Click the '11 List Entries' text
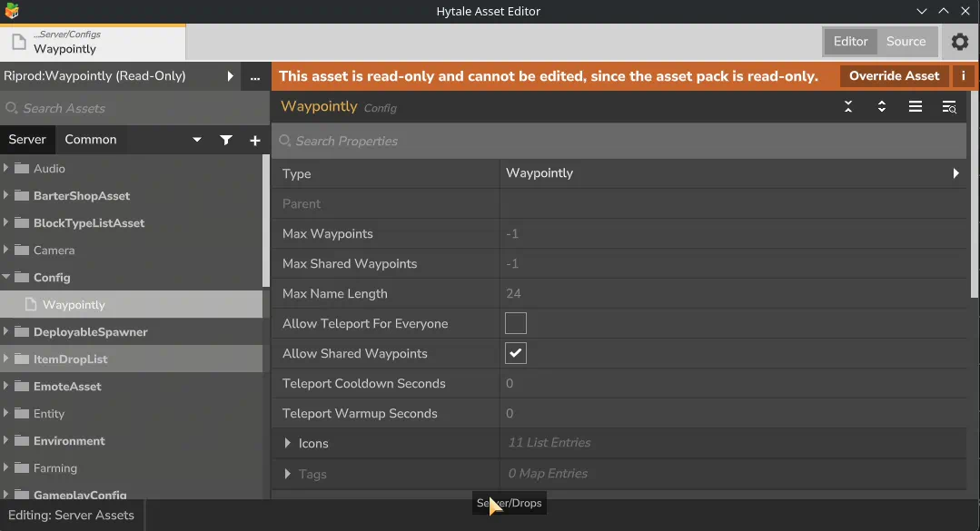The image size is (980, 531). point(549,443)
